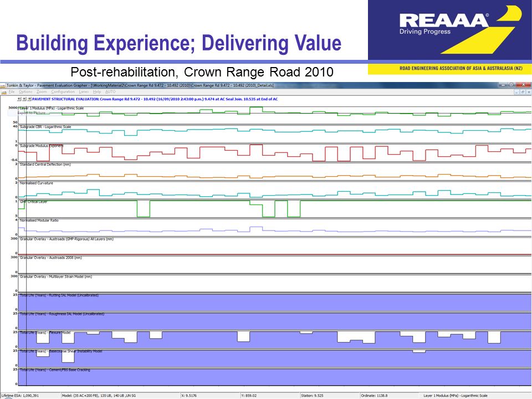This screenshot has width=532, height=399.
Task: Click the Standard Central Deflection (mm) label
Action: (45, 165)
